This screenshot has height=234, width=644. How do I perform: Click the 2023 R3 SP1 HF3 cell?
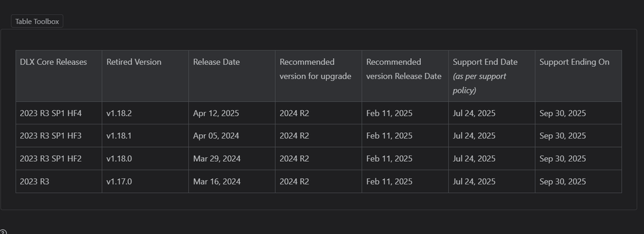point(59,136)
